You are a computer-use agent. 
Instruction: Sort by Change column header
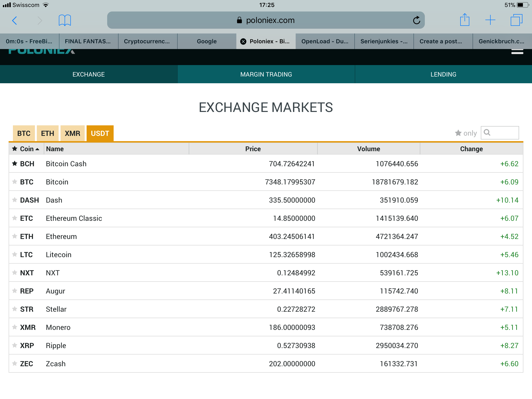[x=471, y=149]
